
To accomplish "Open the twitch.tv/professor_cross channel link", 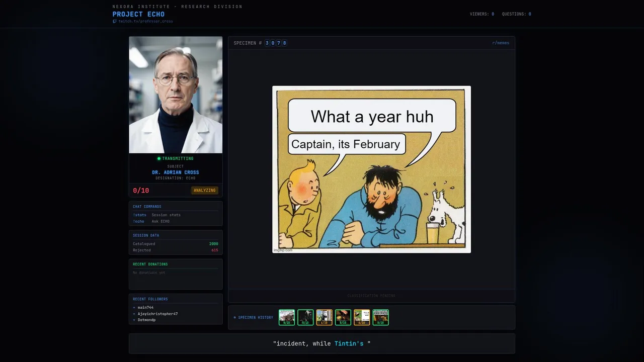I will [x=145, y=22].
